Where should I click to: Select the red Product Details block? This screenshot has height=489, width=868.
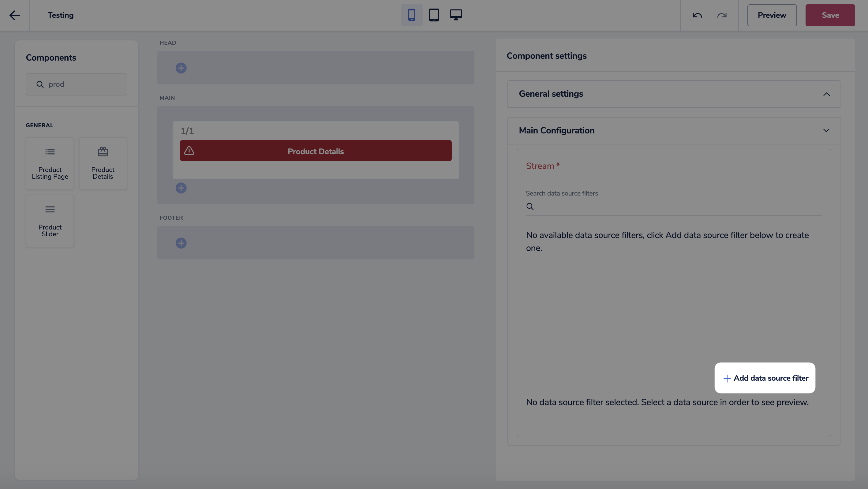315,151
